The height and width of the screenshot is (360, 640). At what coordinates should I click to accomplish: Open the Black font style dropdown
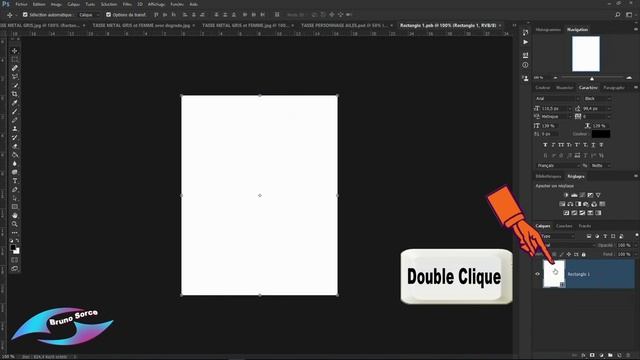(597, 99)
